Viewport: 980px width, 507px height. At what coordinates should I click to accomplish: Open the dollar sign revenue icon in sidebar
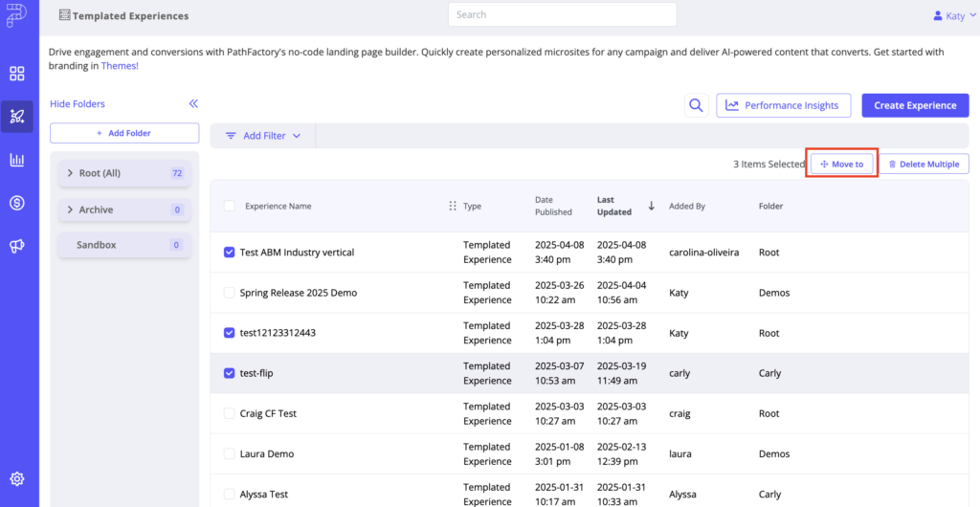tap(17, 203)
